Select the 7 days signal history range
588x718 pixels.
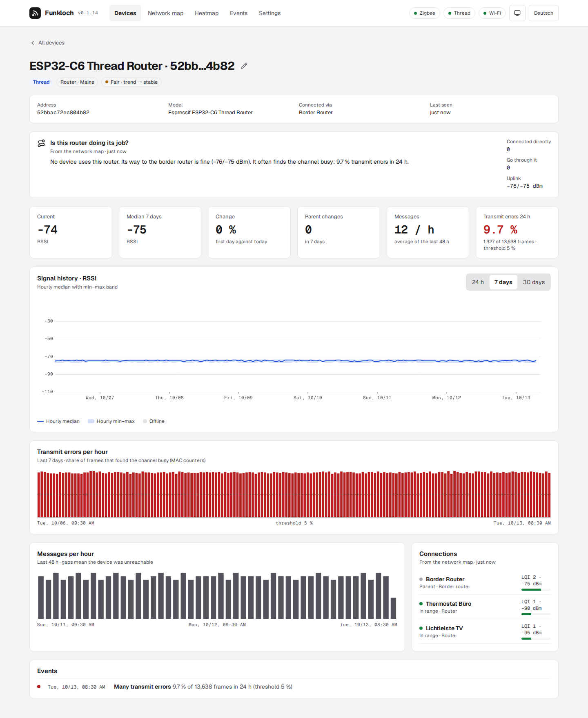[503, 282]
